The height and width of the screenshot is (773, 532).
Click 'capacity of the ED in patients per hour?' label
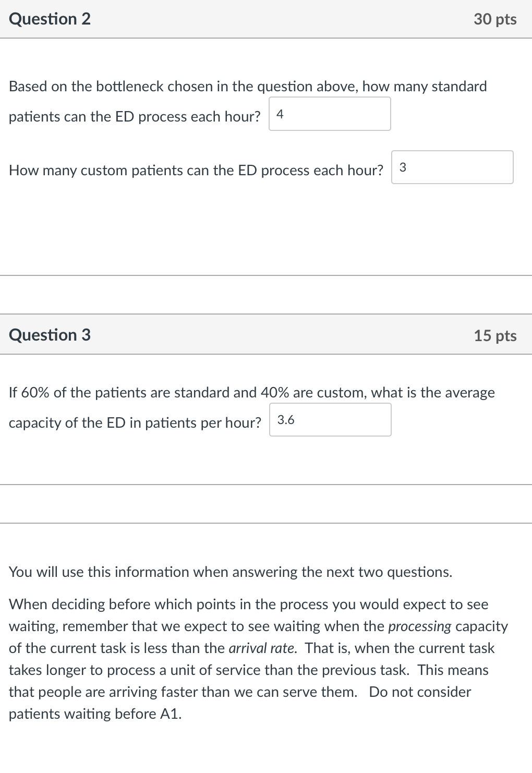(x=135, y=422)
